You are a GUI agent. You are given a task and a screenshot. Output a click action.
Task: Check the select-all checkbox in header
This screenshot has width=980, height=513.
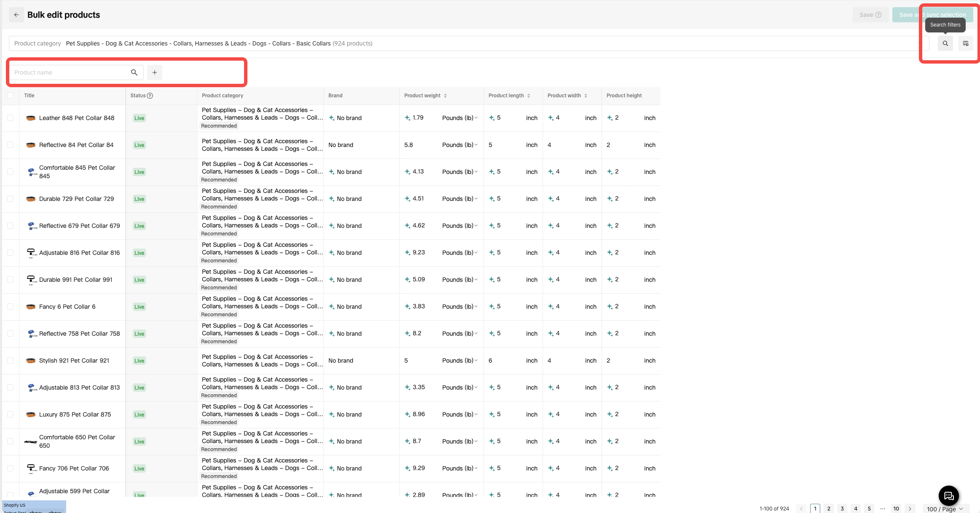(11, 96)
